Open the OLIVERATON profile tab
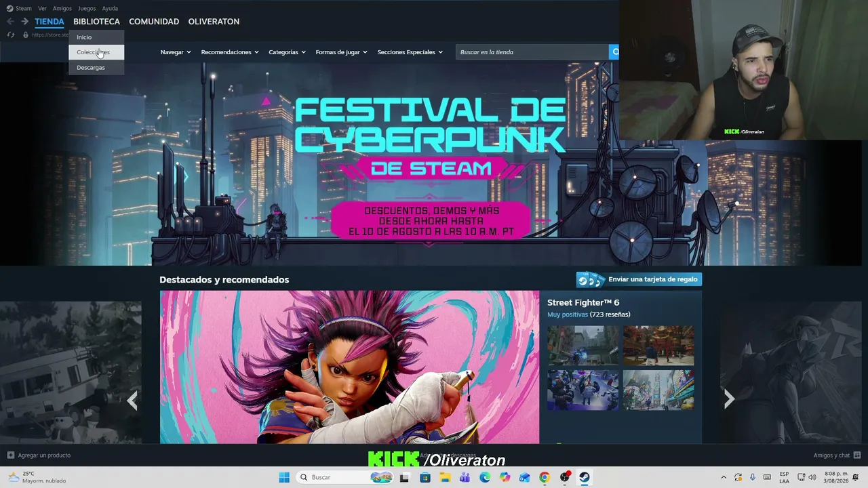Screen dimensions: 868x488 [x=214, y=22]
